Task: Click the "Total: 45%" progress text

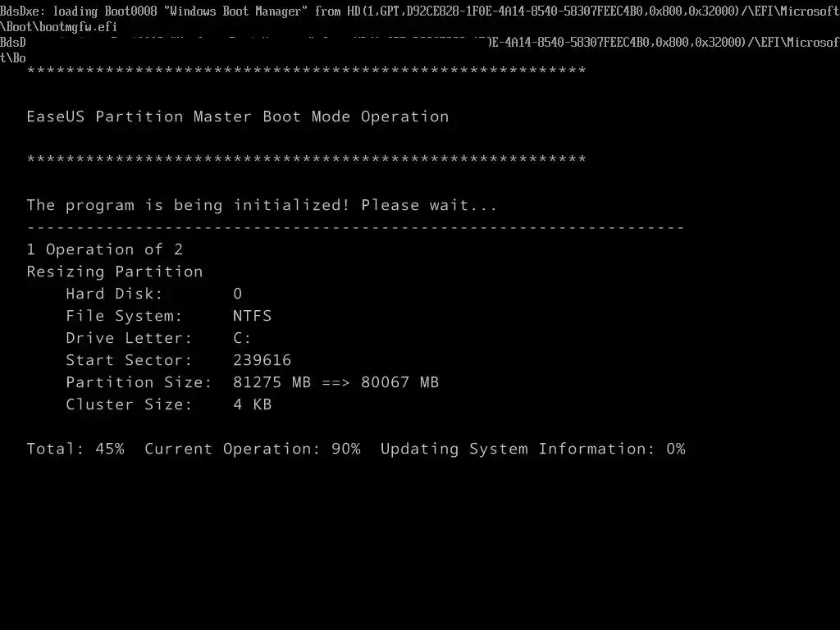Action: [75, 449]
